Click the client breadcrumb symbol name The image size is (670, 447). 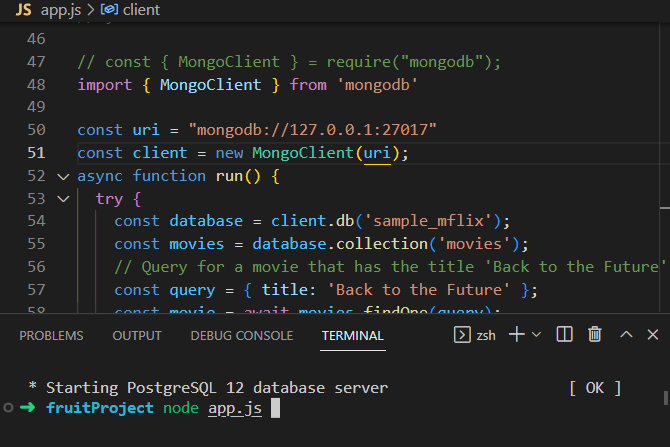point(141,9)
